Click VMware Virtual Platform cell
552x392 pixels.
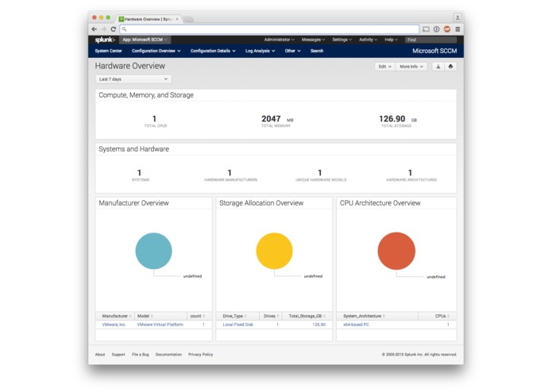point(160,325)
